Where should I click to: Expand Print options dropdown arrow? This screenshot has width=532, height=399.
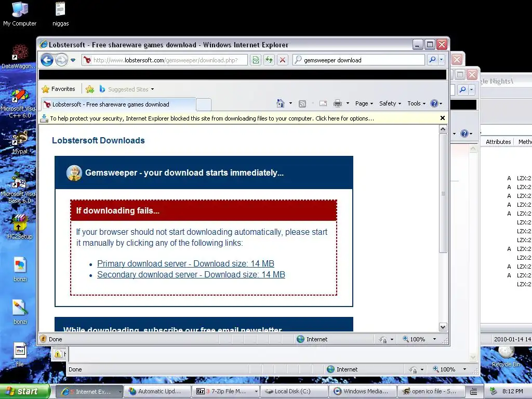coord(348,103)
